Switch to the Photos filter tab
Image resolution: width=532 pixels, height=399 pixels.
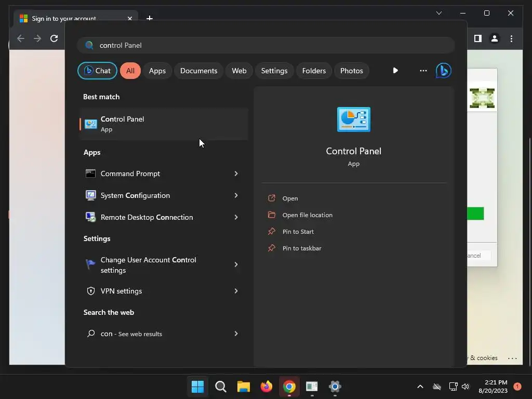coord(352,71)
